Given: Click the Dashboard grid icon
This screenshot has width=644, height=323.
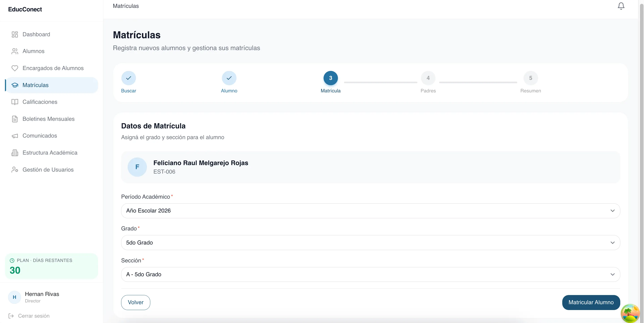Looking at the screenshot, I should 15,34.
